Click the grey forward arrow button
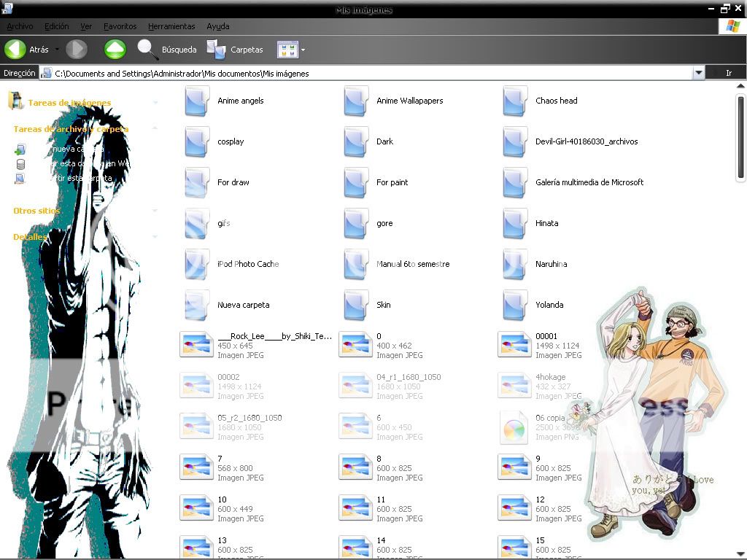The width and height of the screenshot is (747, 560). coord(76,49)
